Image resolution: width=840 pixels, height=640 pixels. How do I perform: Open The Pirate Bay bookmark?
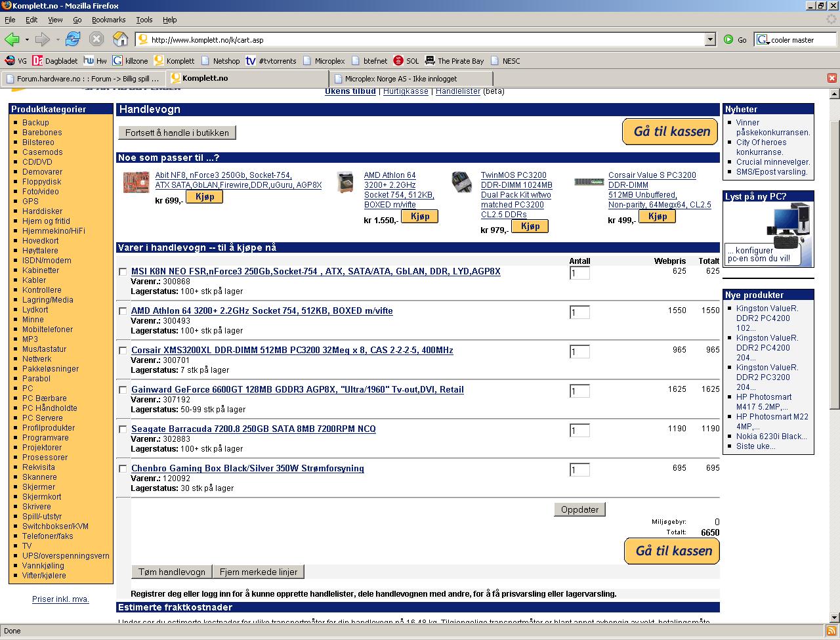(454, 61)
